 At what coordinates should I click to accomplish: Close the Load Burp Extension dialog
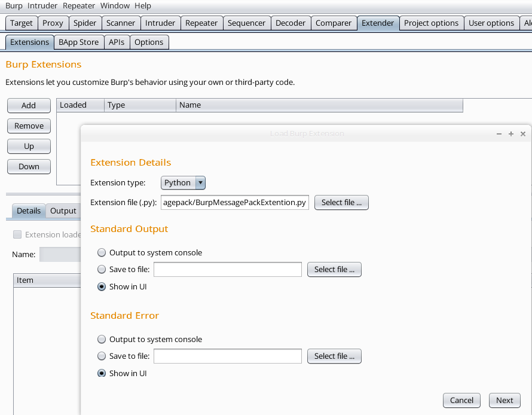(523, 134)
